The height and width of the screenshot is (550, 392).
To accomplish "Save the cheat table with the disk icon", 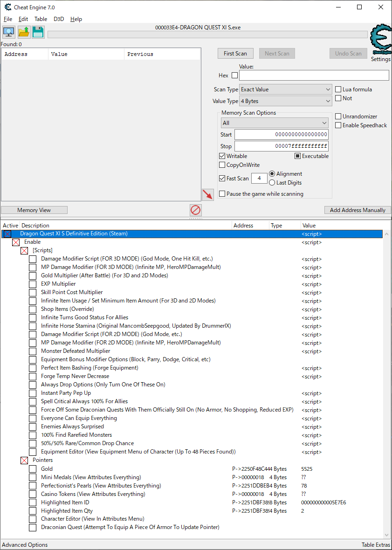I will click(x=37, y=32).
